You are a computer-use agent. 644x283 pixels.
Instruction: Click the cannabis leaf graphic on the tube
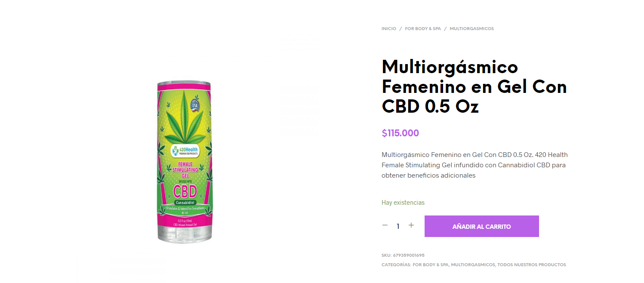(x=184, y=117)
